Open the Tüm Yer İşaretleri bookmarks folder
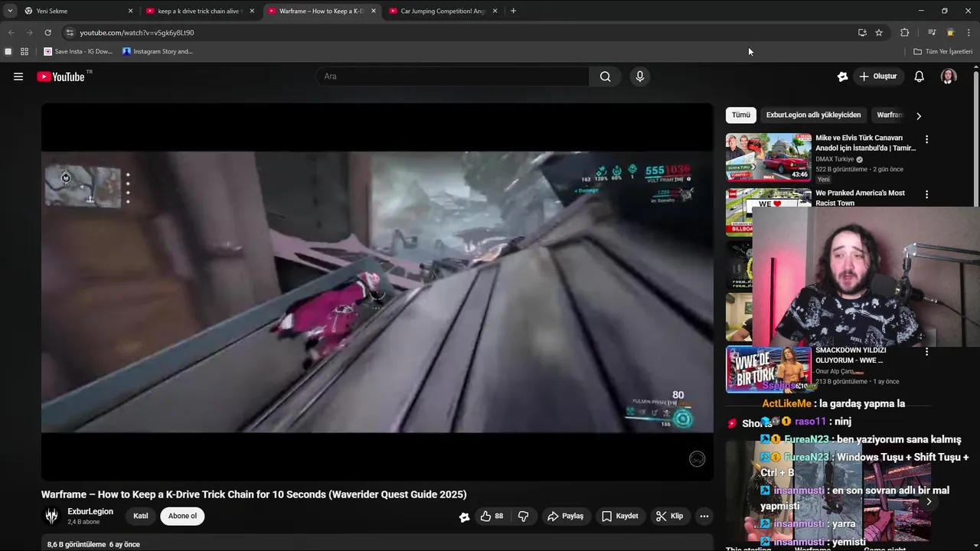980x551 pixels. pyautogui.click(x=943, y=51)
